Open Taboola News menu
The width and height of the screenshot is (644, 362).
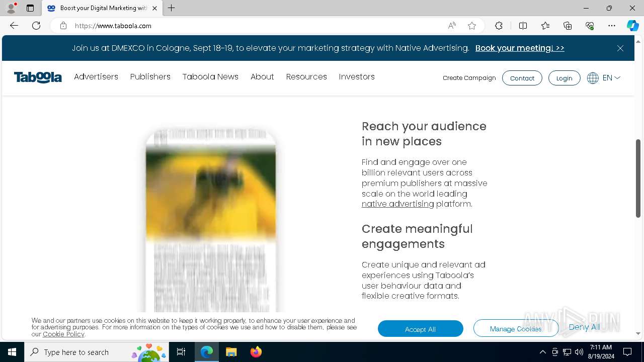[210, 77]
